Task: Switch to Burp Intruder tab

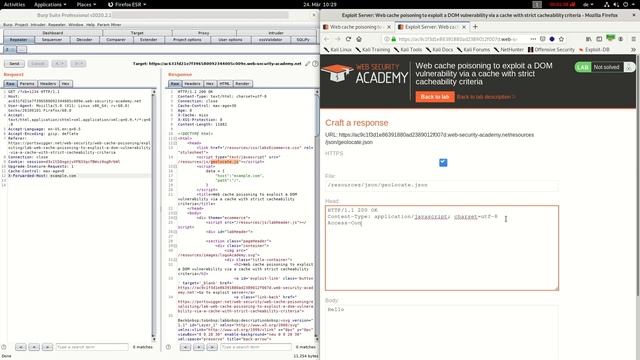Action: tap(276, 33)
